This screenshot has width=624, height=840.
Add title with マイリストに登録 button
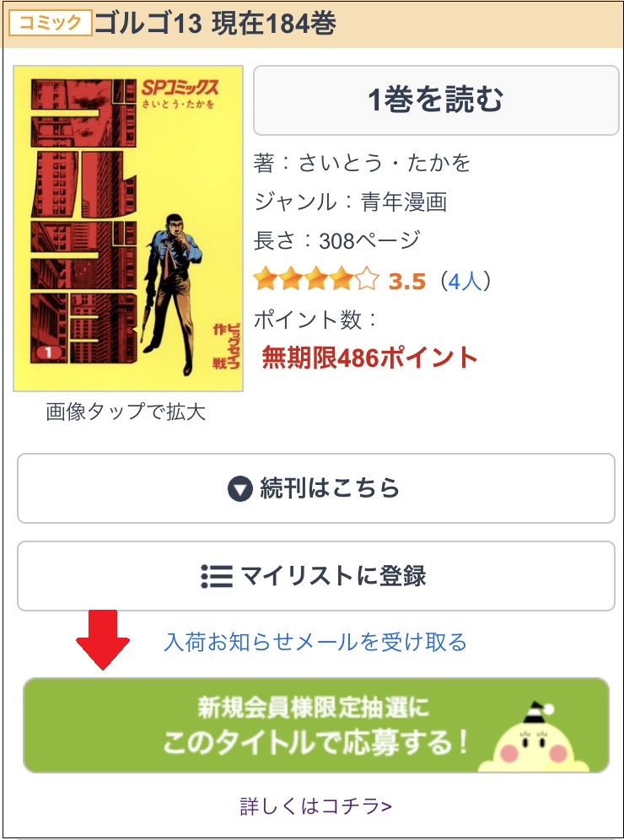click(x=316, y=576)
